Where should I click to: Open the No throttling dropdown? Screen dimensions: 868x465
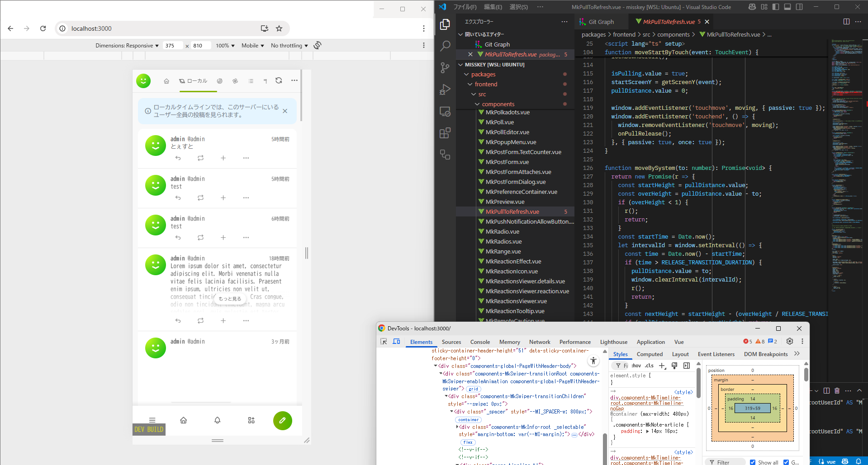(289, 46)
